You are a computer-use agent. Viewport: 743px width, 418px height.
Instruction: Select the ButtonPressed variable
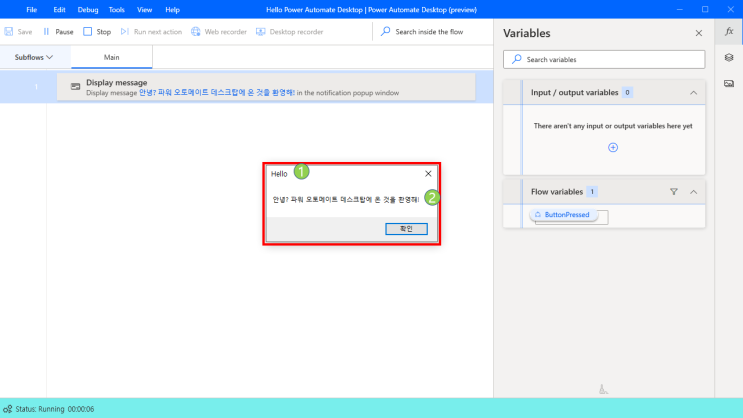[563, 215]
